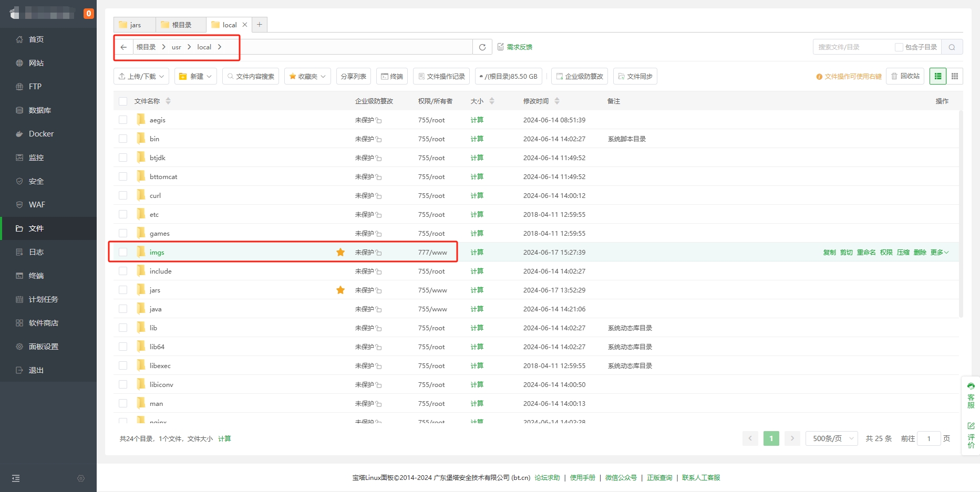Click the favorite star on imgs folder
The image size is (980, 492).
click(x=341, y=253)
